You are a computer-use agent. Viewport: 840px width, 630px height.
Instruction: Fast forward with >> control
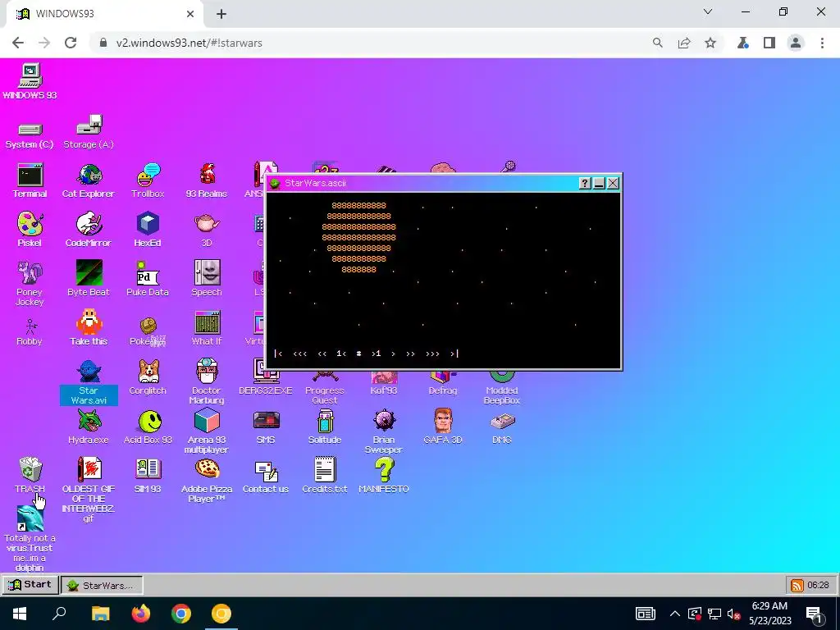pyautogui.click(x=410, y=354)
